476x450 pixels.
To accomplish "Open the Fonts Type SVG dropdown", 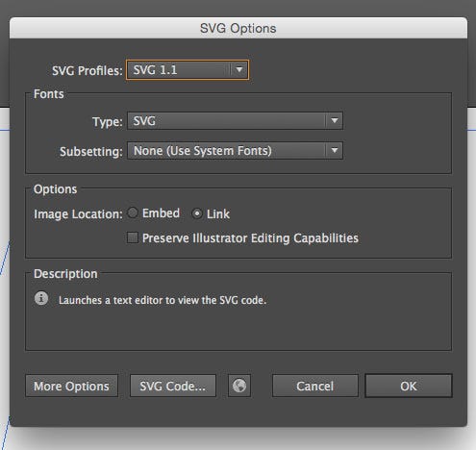I will pyautogui.click(x=235, y=121).
